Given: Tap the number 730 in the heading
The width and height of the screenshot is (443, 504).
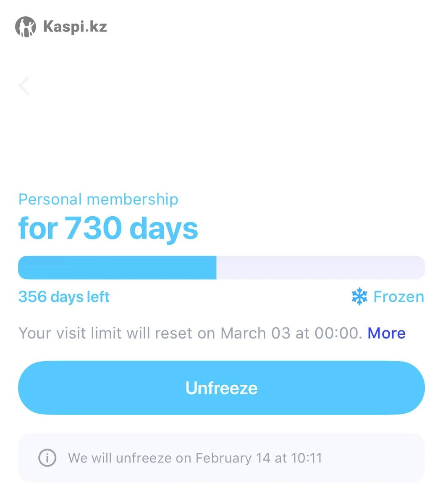Looking at the screenshot, I should click(x=93, y=228).
